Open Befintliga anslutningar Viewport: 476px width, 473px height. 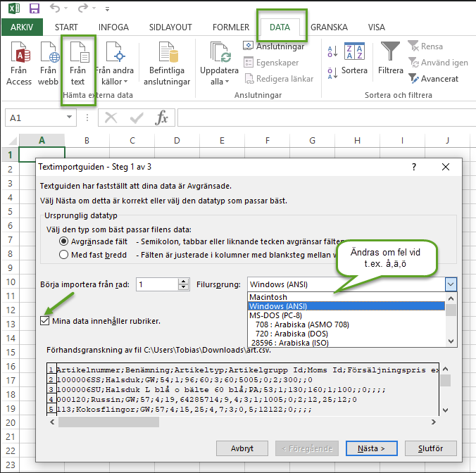pyautogui.click(x=167, y=63)
